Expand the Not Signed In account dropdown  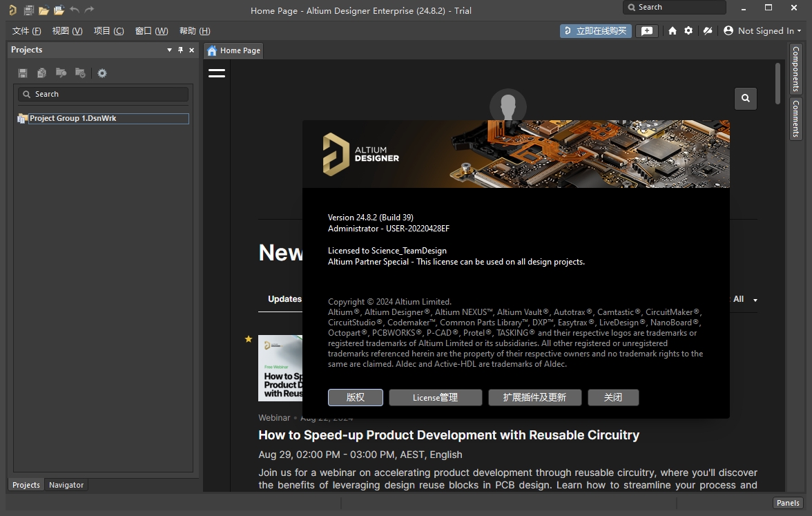(763, 31)
